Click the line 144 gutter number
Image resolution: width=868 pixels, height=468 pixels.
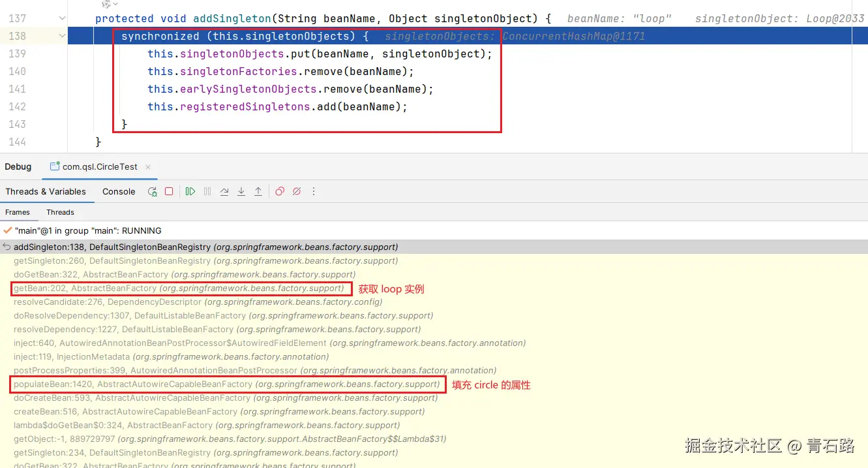tap(18, 142)
